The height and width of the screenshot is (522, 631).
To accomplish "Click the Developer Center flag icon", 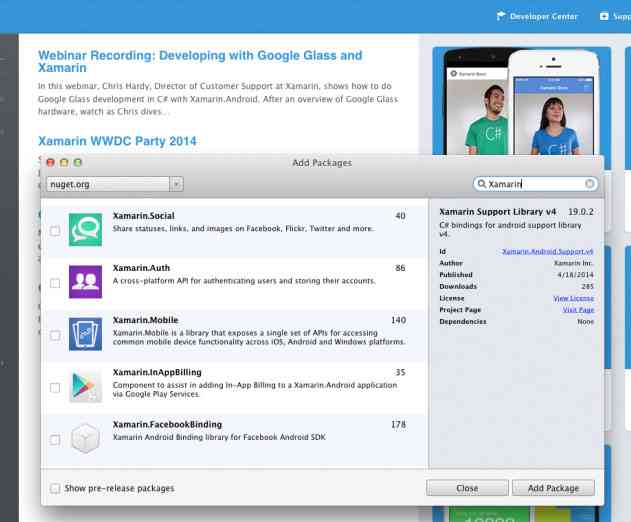I will [501, 16].
